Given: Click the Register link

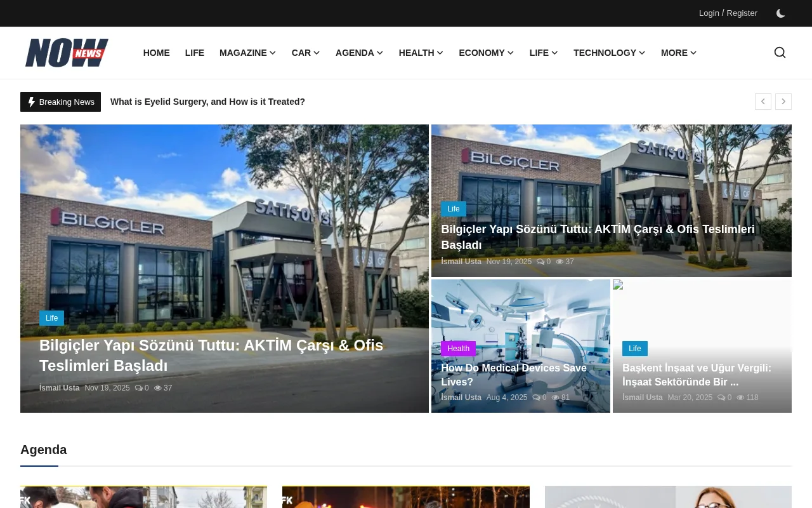Looking at the screenshot, I should [742, 13].
